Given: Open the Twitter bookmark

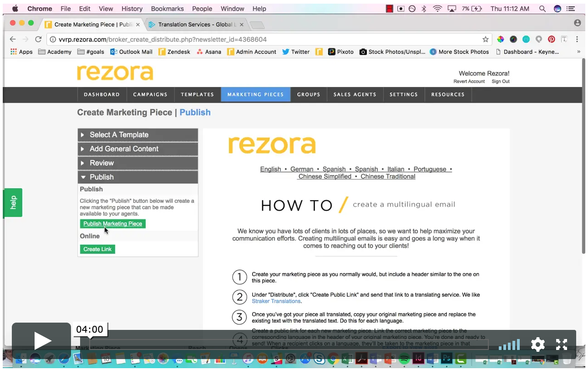Looking at the screenshot, I should 296,52.
